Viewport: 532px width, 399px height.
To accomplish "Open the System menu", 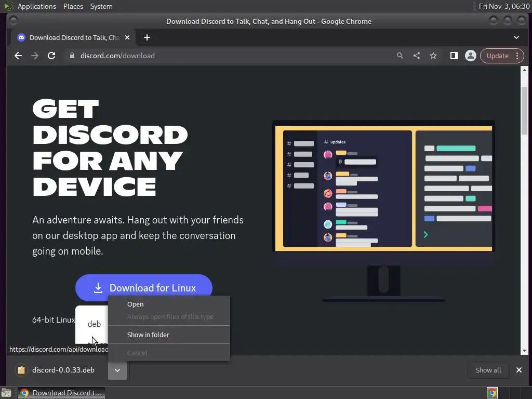I will coord(101,6).
